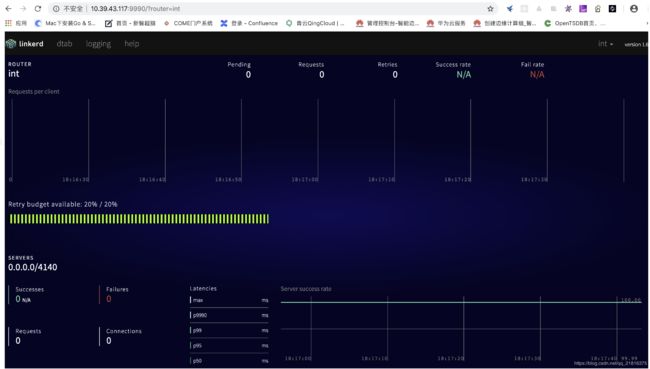Click the Fail rate N/A value
Image resolution: width=650 pixels, height=369 pixels.
pos(537,75)
